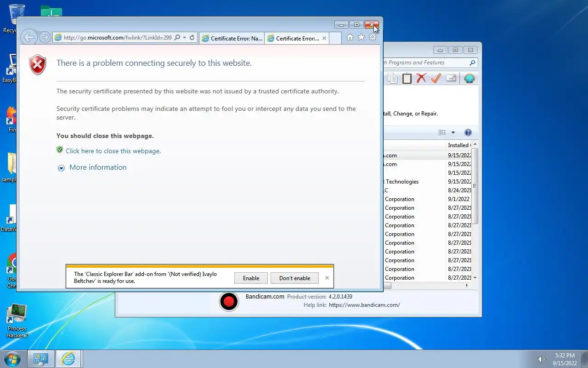Open the view options dropdown arrow
The image size is (588, 368).
(x=453, y=132)
